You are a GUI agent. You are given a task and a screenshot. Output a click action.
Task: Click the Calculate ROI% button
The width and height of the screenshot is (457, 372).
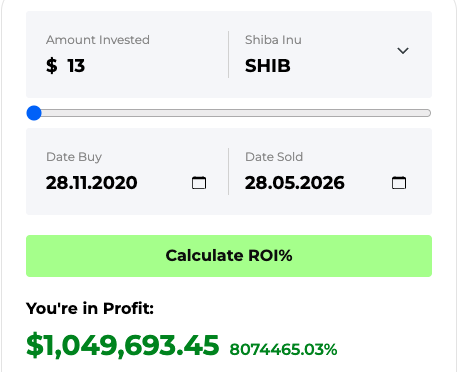point(229,256)
